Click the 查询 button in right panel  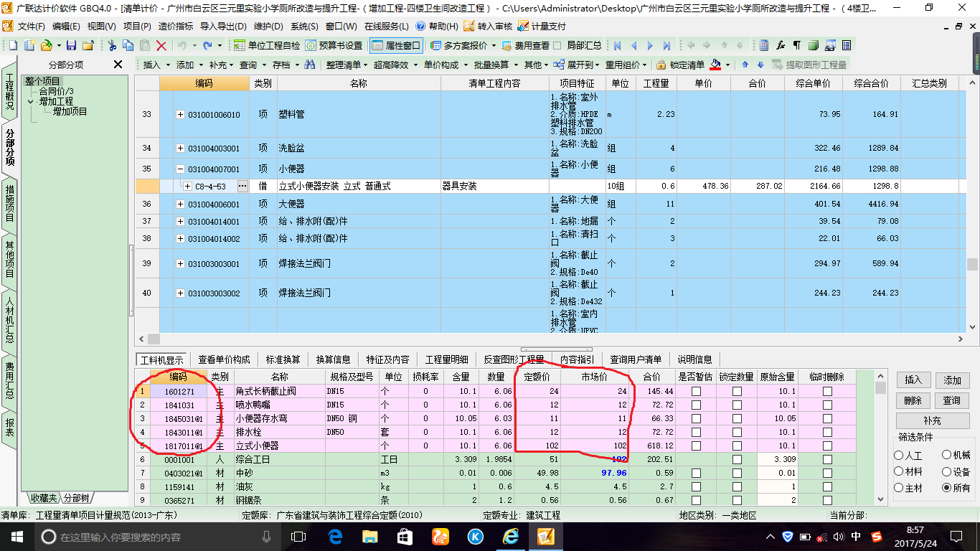tap(952, 400)
